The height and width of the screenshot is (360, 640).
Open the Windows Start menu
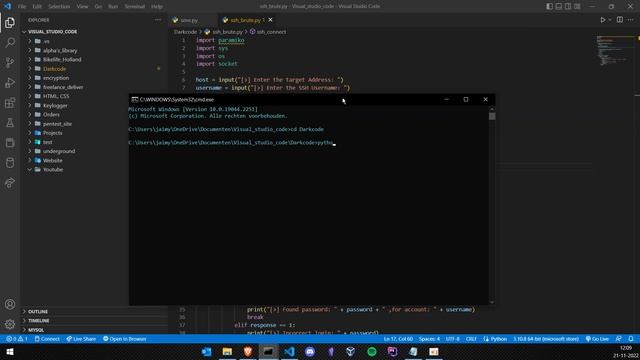(10, 352)
